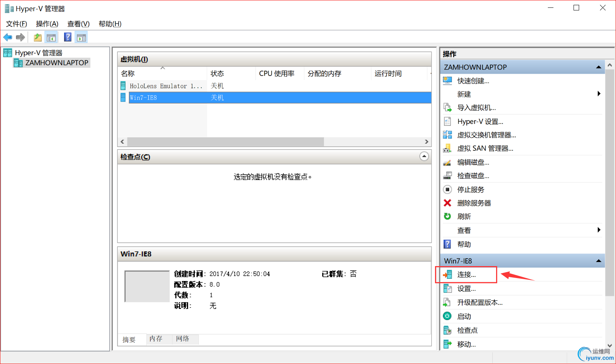This screenshot has width=616, height=364.
Task: Click the 帮助 question mark icon in Actions
Action: point(447,244)
